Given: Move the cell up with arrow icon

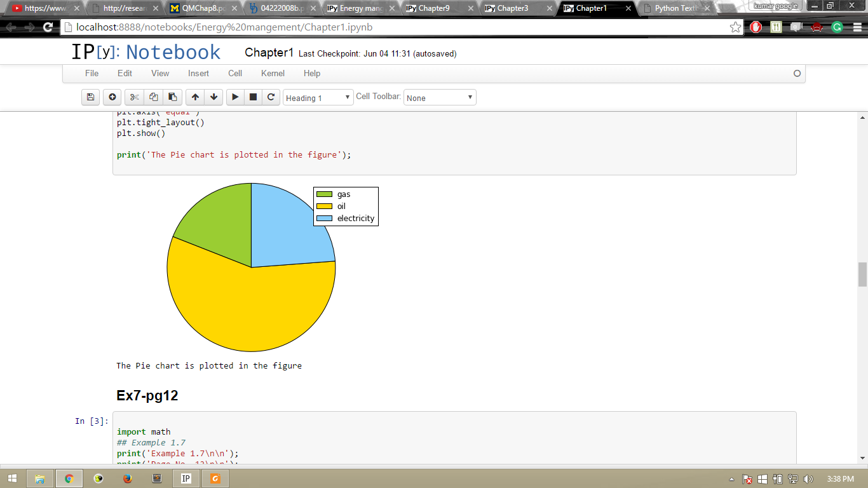Looking at the screenshot, I should click(x=195, y=97).
